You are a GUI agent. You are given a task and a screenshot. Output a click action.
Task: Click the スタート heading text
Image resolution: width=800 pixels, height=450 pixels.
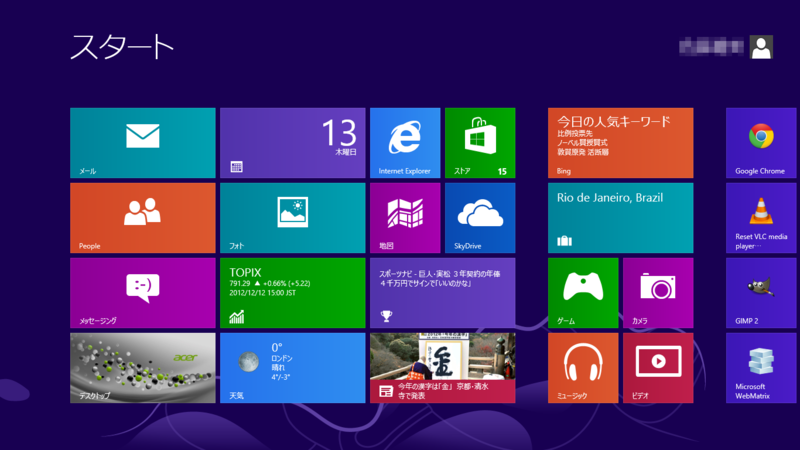coord(122,47)
